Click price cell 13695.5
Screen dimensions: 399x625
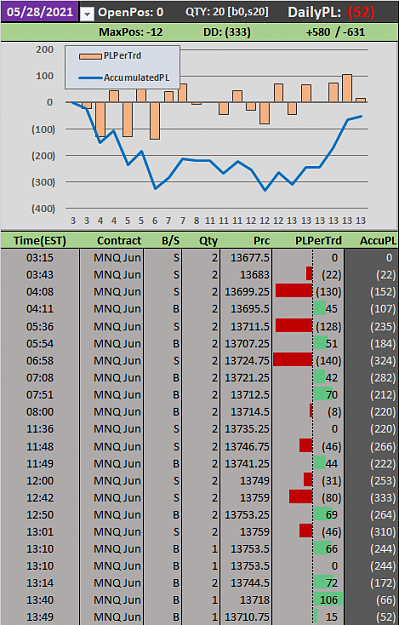tap(246, 309)
